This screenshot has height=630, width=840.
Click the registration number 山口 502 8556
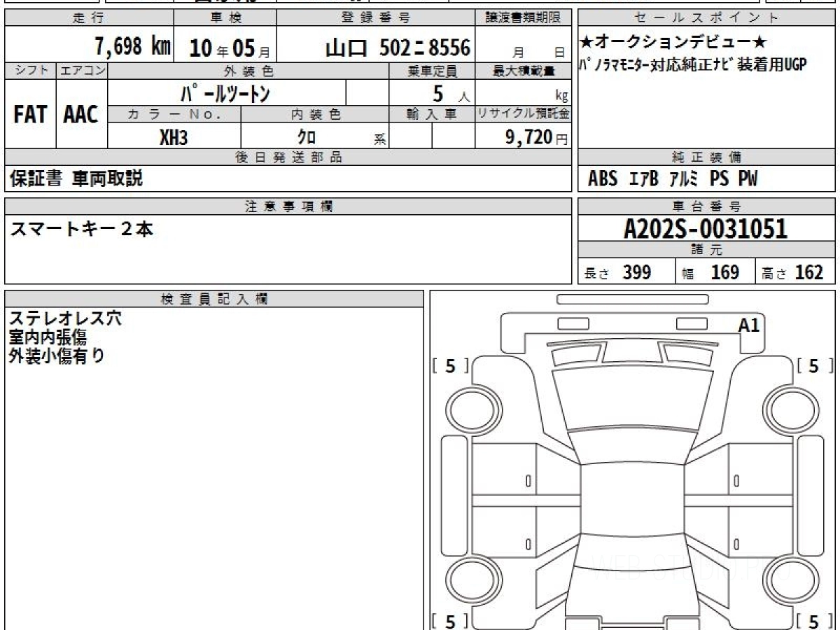pyautogui.click(x=398, y=48)
